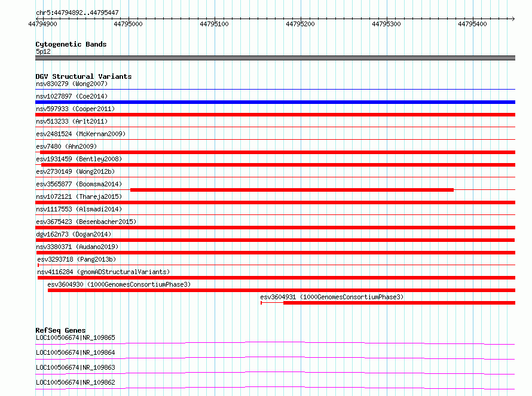Select gene LOC100506674|NR_109864 label

pyautogui.click(x=75, y=352)
